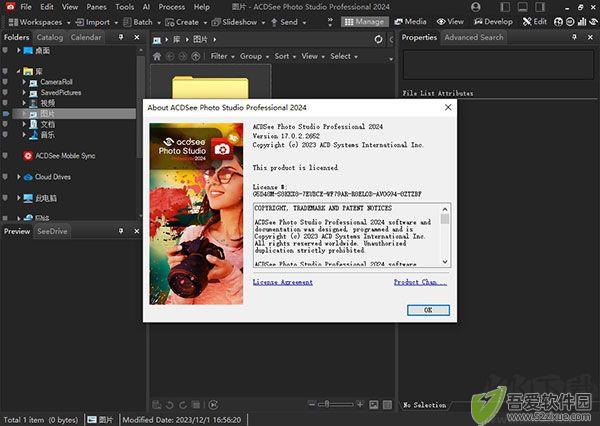Image resolution: width=600 pixels, height=426 pixels.
Task: Switch to the Catalog tab
Action: click(x=50, y=37)
